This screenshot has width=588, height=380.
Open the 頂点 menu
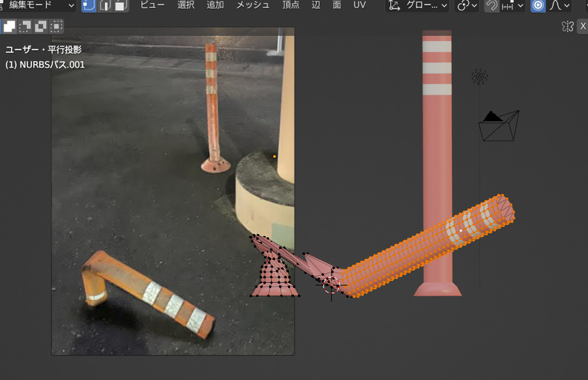point(290,5)
